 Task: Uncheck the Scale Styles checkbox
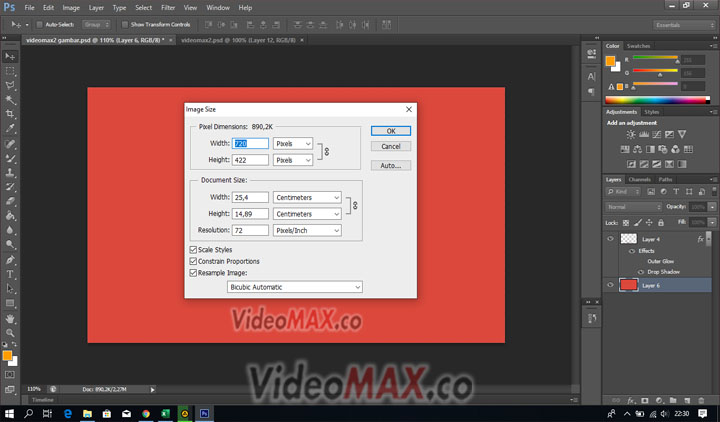click(193, 249)
